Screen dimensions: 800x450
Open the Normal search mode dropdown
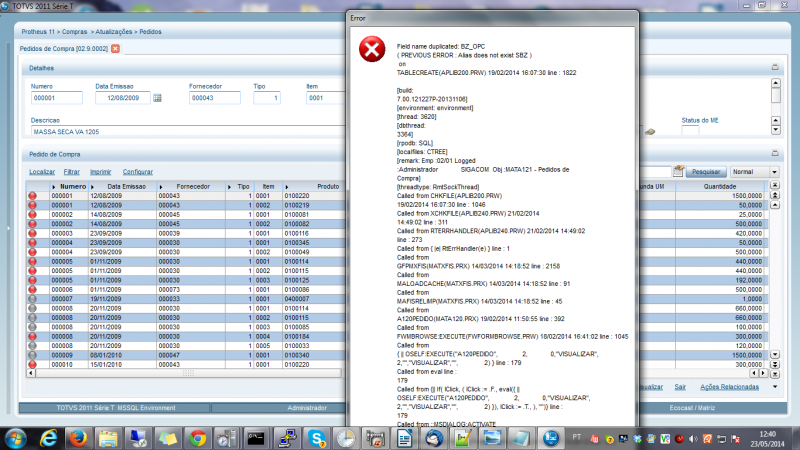click(x=774, y=172)
